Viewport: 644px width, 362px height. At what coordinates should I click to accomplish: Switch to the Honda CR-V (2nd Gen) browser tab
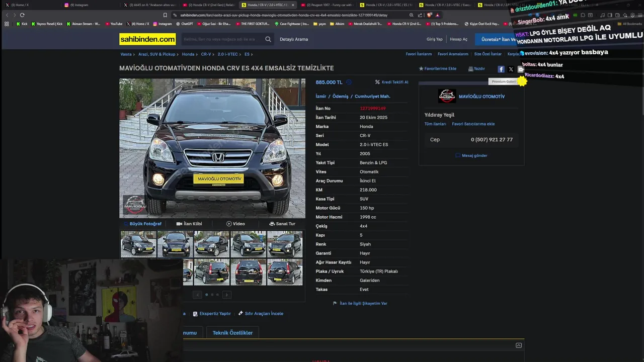tap(209, 5)
